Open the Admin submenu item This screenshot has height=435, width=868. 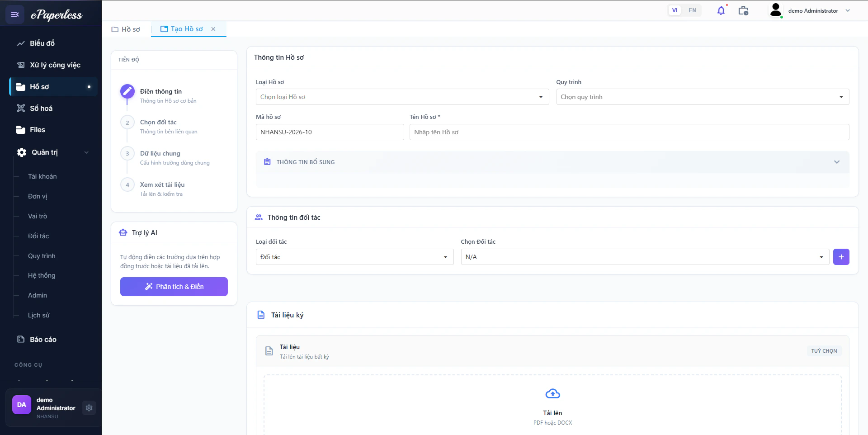click(x=38, y=295)
